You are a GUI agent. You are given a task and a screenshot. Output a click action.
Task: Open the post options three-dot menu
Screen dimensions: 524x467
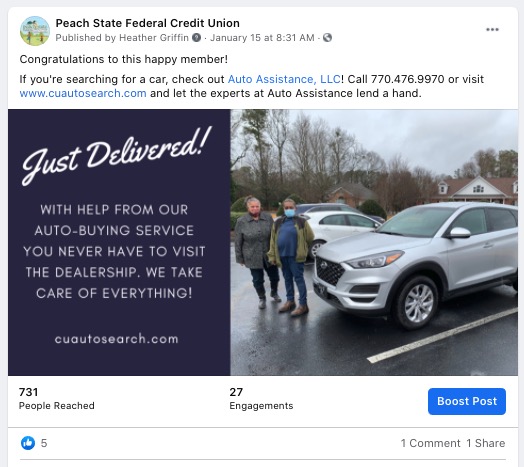(x=492, y=29)
